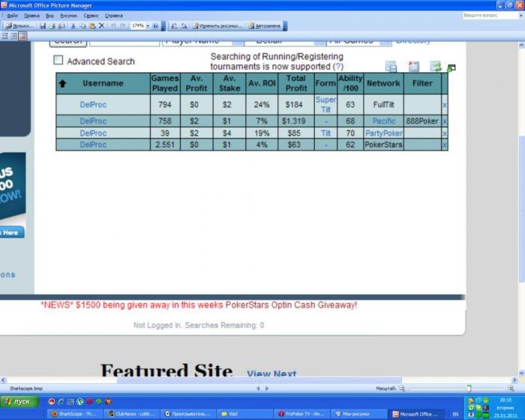Open the Сервис menu
Screen dimensions: 525x420
pos(91,16)
